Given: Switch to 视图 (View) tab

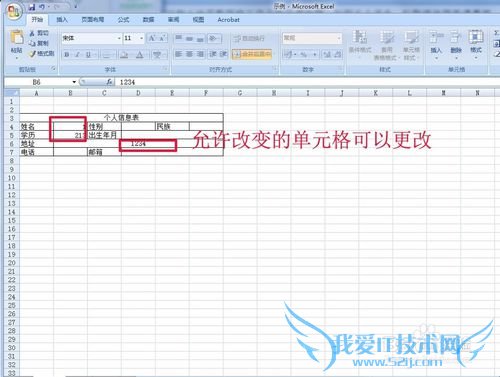Looking at the screenshot, I should (198, 20).
